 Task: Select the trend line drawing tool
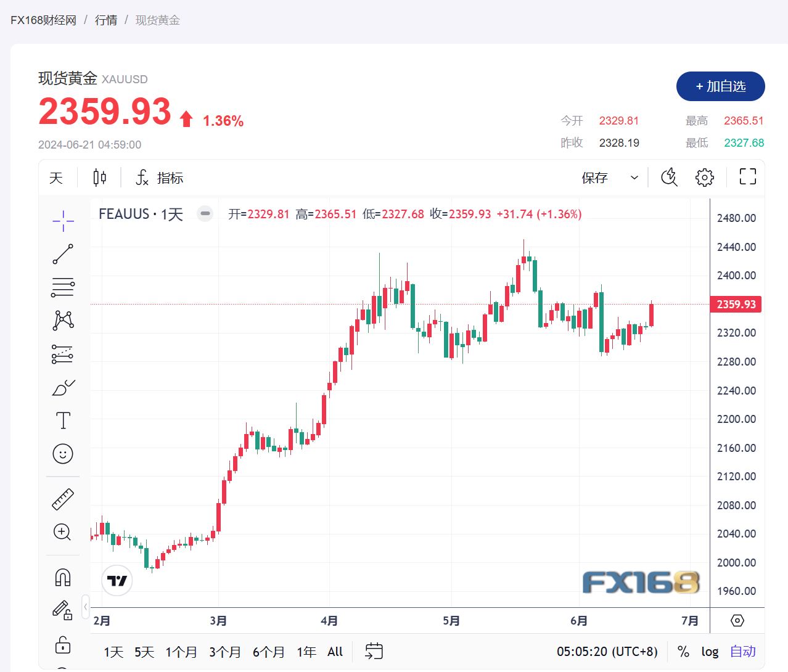point(63,254)
